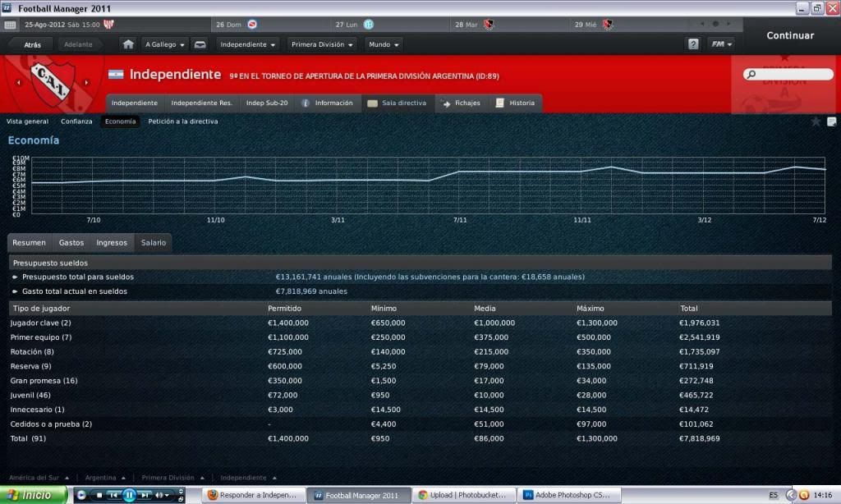Click the 'Jugador clave (2)' row label
The height and width of the screenshot is (504, 841).
[41, 323]
